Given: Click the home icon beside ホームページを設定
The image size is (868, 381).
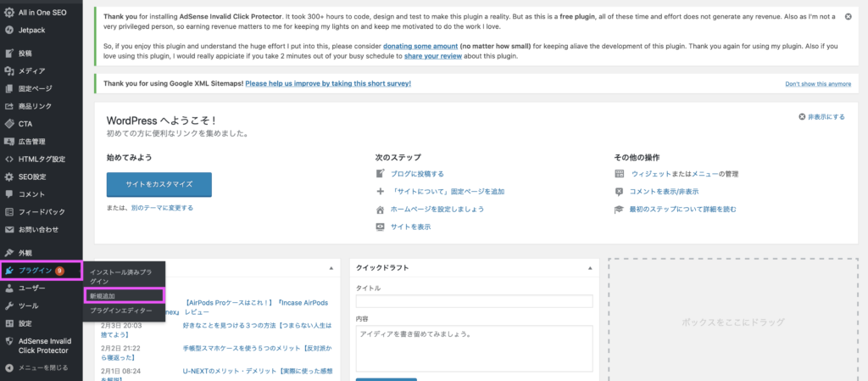Looking at the screenshot, I should point(381,210).
